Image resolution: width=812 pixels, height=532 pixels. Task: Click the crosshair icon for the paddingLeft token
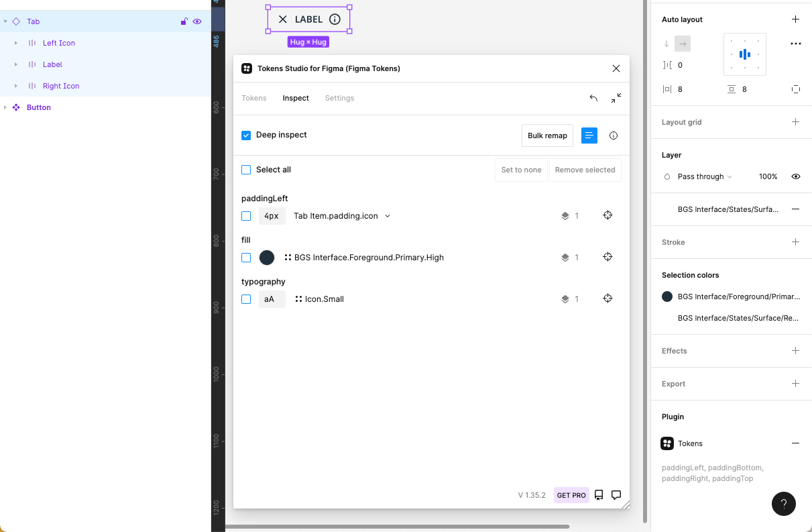coord(607,215)
